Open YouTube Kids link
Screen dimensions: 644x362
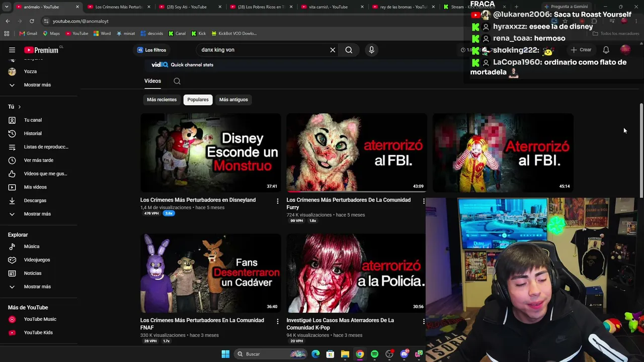pyautogui.click(x=38, y=333)
